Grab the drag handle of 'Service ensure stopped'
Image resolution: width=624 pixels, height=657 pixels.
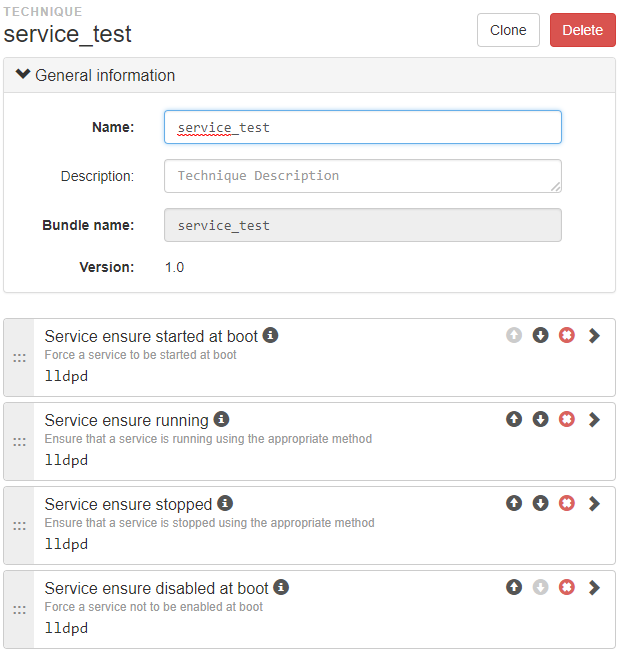(x=19, y=525)
